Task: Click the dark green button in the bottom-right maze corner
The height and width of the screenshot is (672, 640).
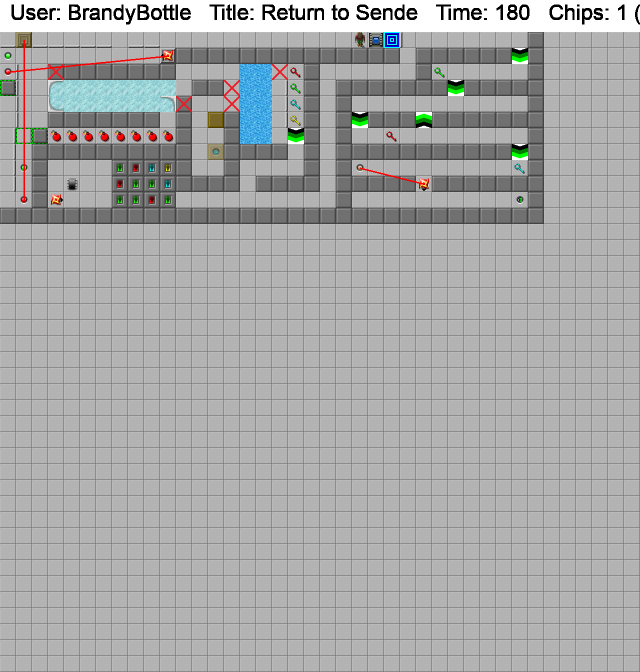Action: click(x=520, y=200)
